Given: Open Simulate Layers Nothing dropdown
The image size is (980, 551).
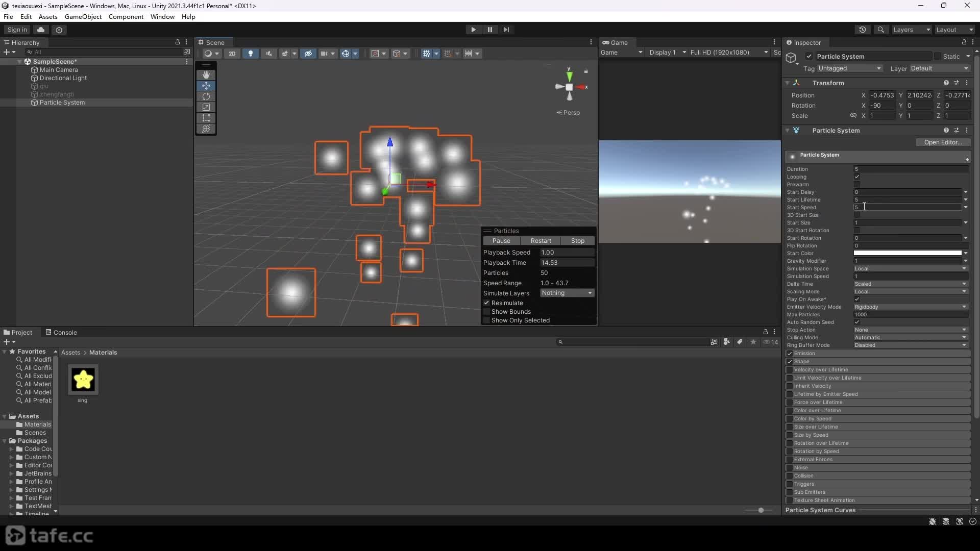Looking at the screenshot, I should [567, 293].
